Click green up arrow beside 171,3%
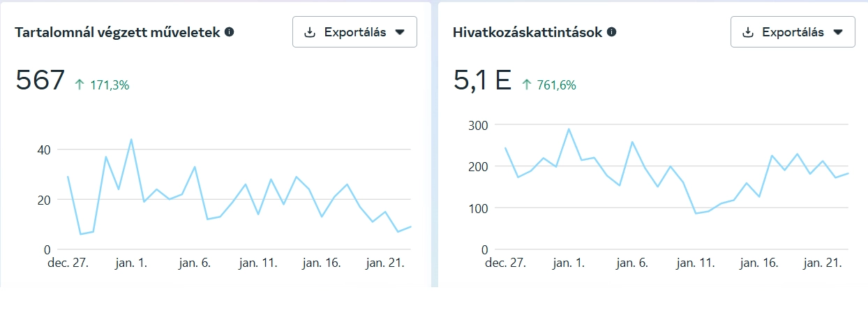The height and width of the screenshot is (320, 868). 79,85
